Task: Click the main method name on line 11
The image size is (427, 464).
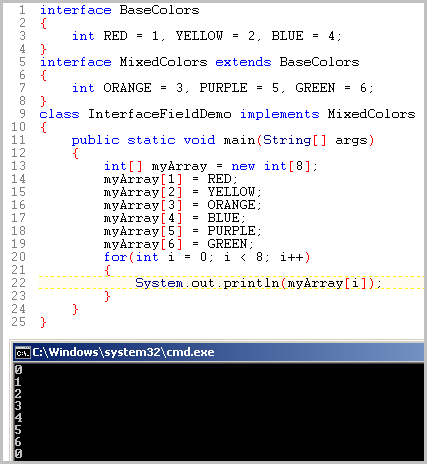Action: [239, 140]
